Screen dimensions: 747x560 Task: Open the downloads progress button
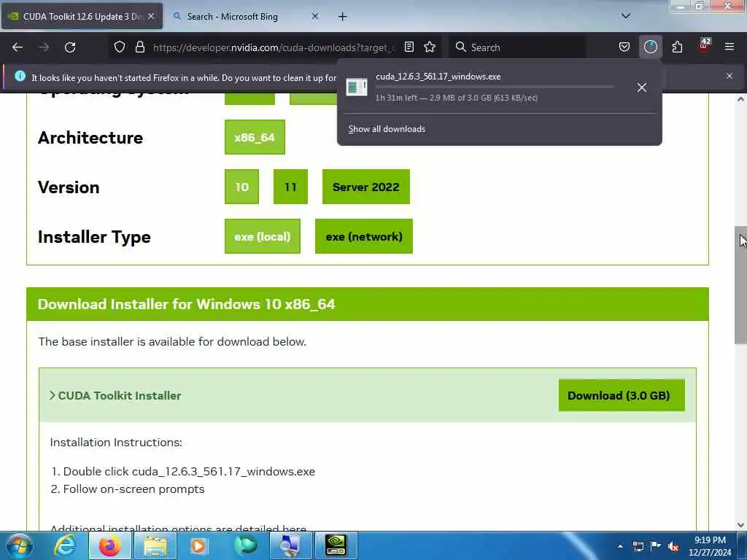coord(650,47)
